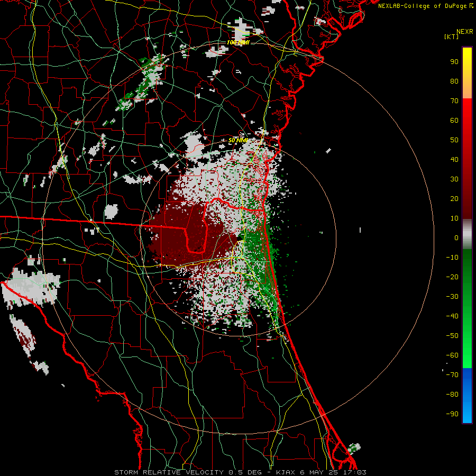Click the 100 NMI range ring label
Screen dimensions: 476x476
(238, 42)
